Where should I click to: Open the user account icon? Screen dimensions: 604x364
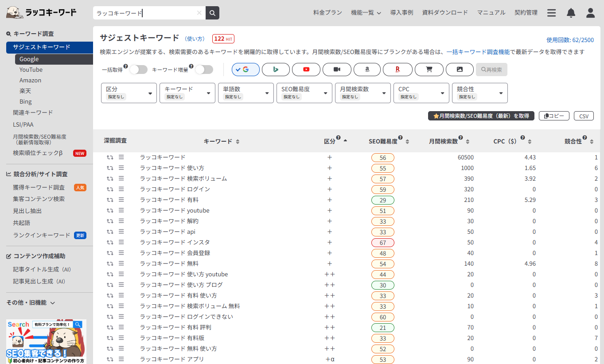590,13
